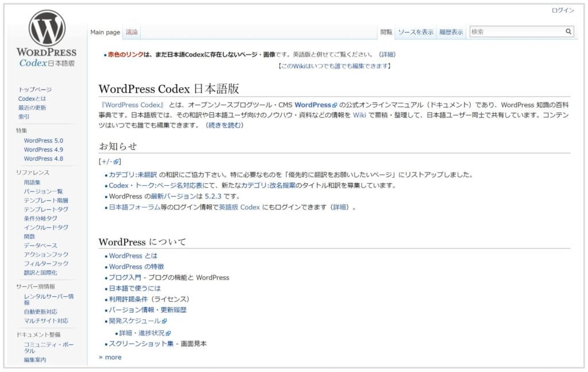Open 関数 in the sidebar
This screenshot has width=588, height=372.
29,236
